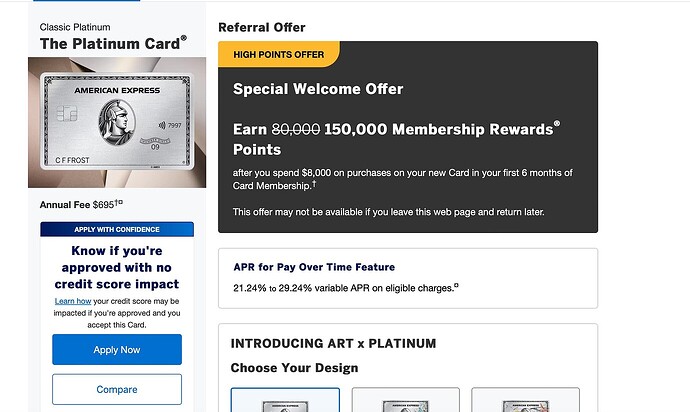
Task: Click the crossed-out 80,000 points text
Action: click(296, 129)
